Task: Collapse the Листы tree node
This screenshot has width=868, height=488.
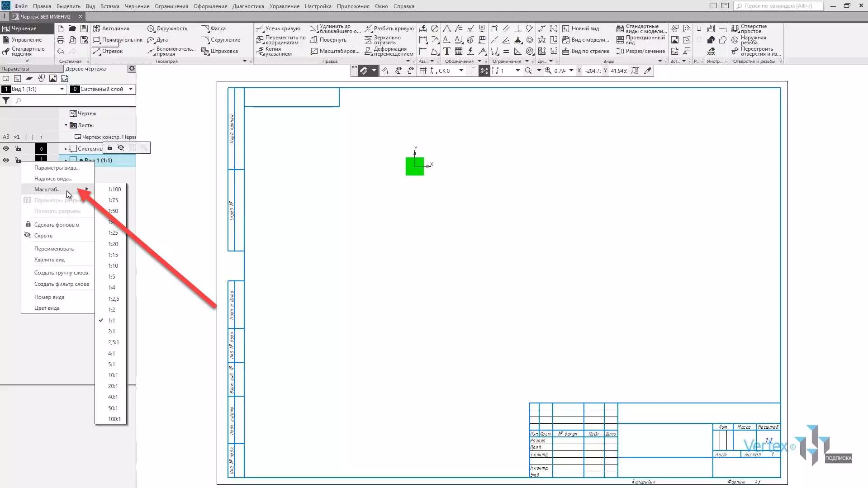Action: pyautogui.click(x=66, y=125)
